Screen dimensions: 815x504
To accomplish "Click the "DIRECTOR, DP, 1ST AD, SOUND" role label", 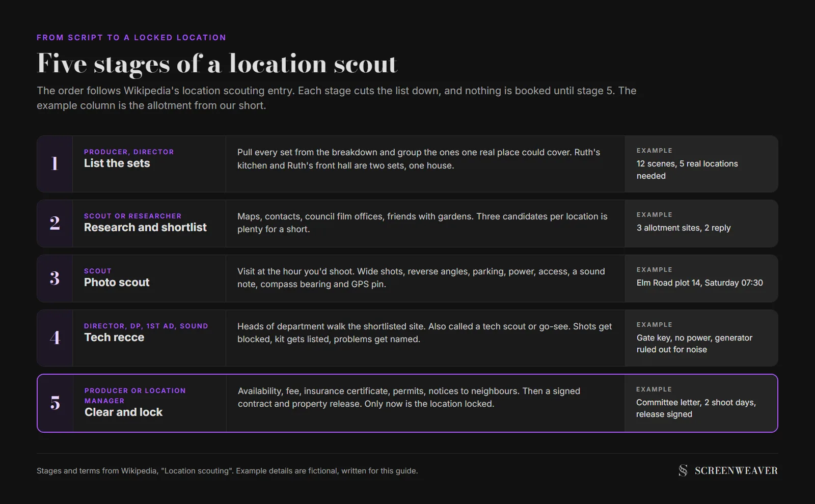I will click(x=146, y=326).
